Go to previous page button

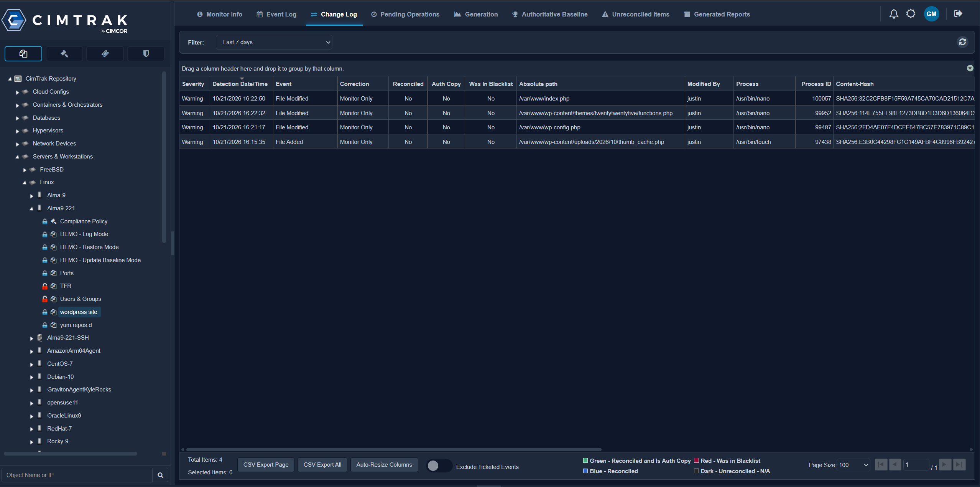[x=895, y=465]
